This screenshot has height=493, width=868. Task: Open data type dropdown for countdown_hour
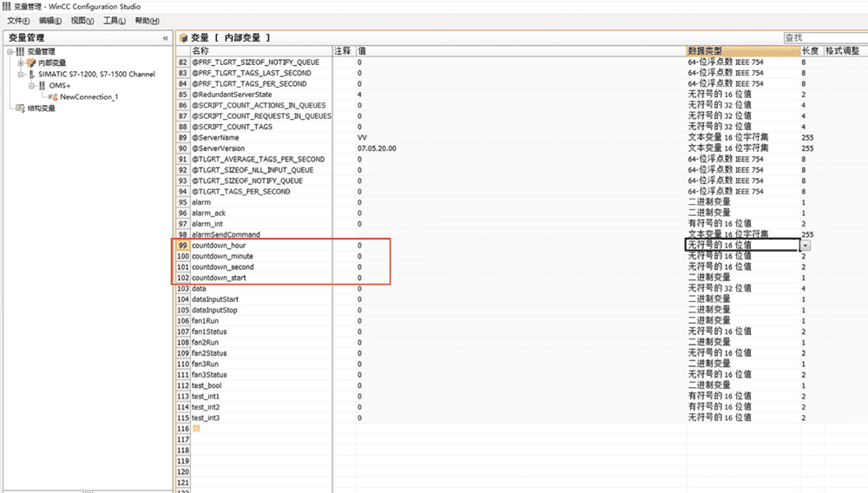(x=806, y=246)
